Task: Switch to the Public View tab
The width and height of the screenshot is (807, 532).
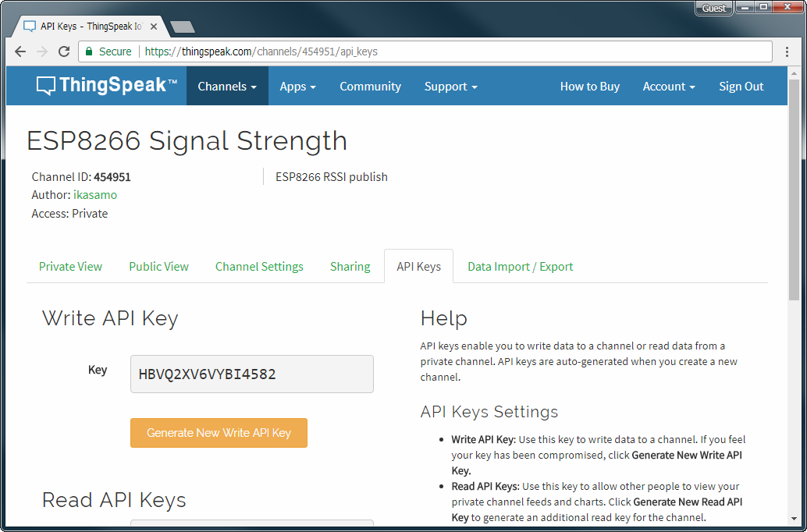Action: pos(158,267)
